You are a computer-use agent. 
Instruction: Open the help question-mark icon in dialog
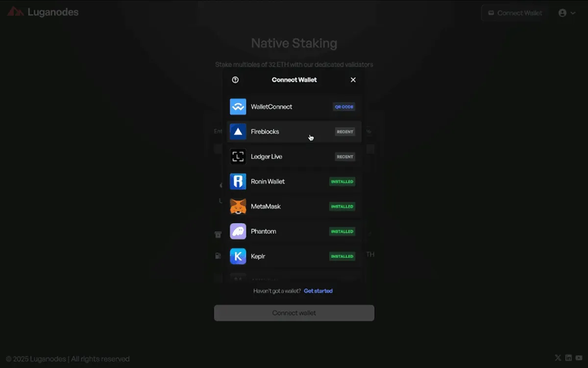point(235,80)
